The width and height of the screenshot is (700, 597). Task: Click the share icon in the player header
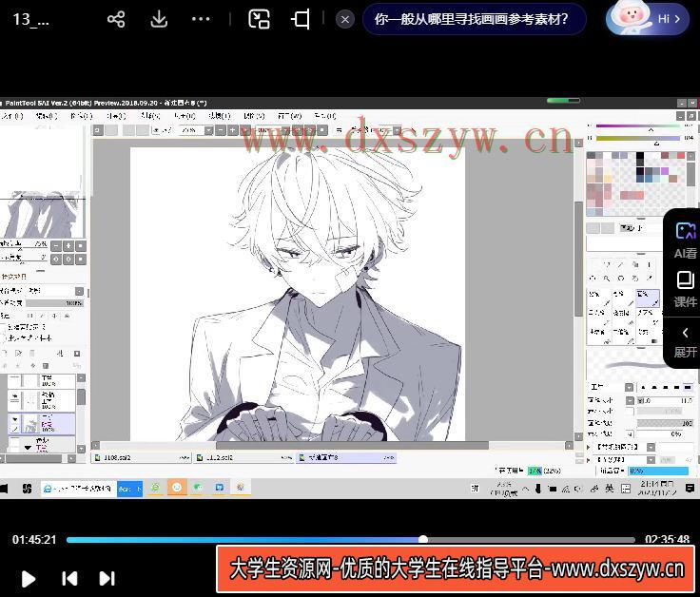116,19
